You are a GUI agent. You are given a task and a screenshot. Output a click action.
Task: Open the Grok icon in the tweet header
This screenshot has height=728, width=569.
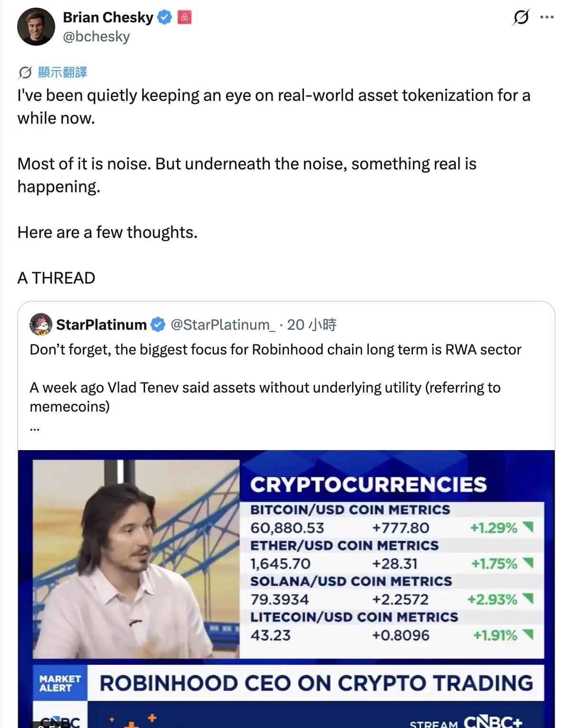(x=521, y=17)
